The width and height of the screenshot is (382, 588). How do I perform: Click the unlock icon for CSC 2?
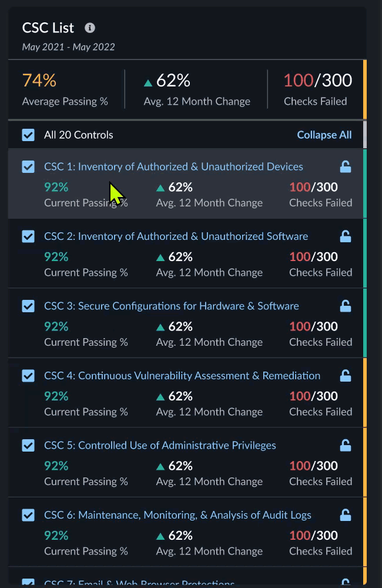346,236
